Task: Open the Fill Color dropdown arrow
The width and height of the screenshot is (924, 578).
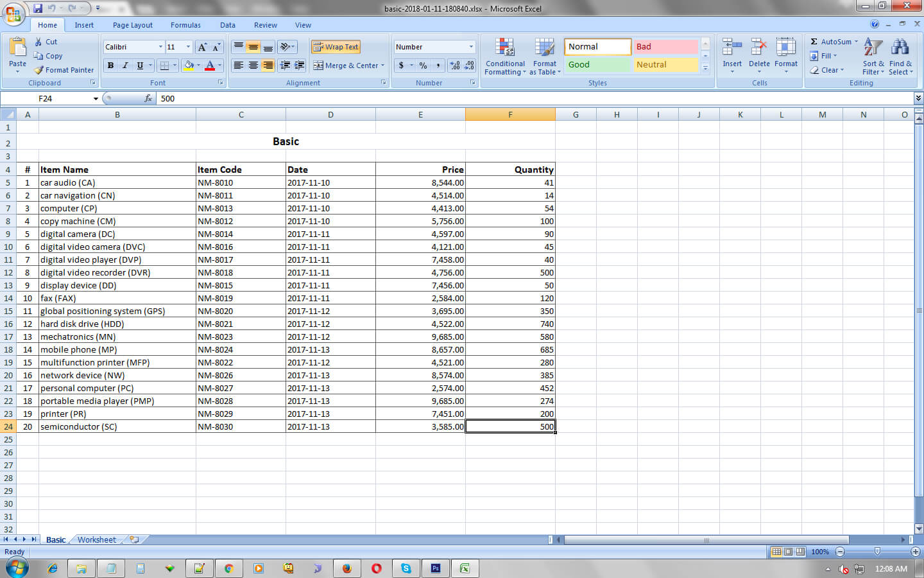Action: [x=200, y=66]
